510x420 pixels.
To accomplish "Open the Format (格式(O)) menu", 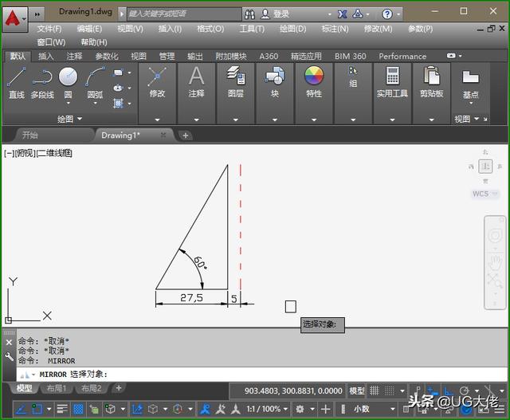I will (x=210, y=29).
